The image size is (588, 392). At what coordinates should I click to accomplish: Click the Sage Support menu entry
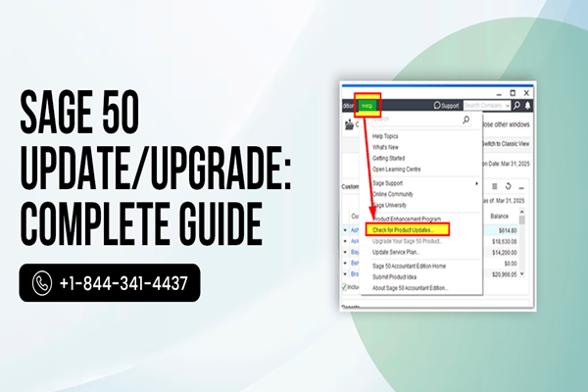tap(387, 183)
